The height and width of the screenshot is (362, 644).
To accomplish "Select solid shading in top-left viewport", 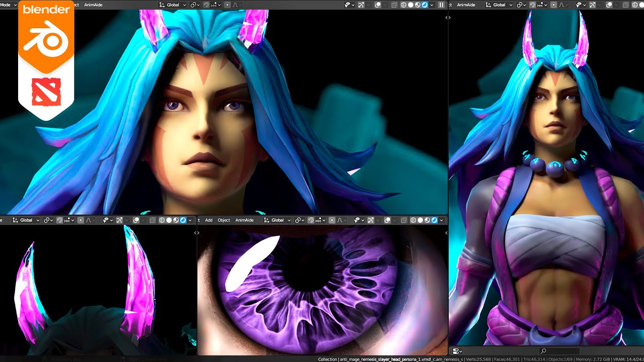I will coord(411,5).
